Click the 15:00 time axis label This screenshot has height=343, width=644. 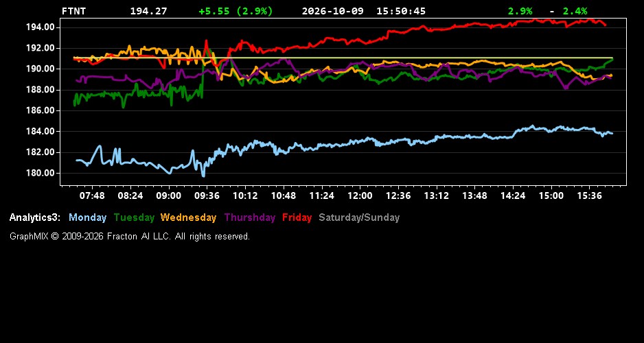[551, 196]
